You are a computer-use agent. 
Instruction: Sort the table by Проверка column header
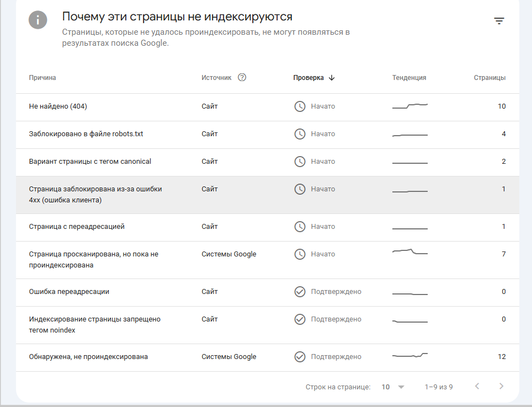308,78
